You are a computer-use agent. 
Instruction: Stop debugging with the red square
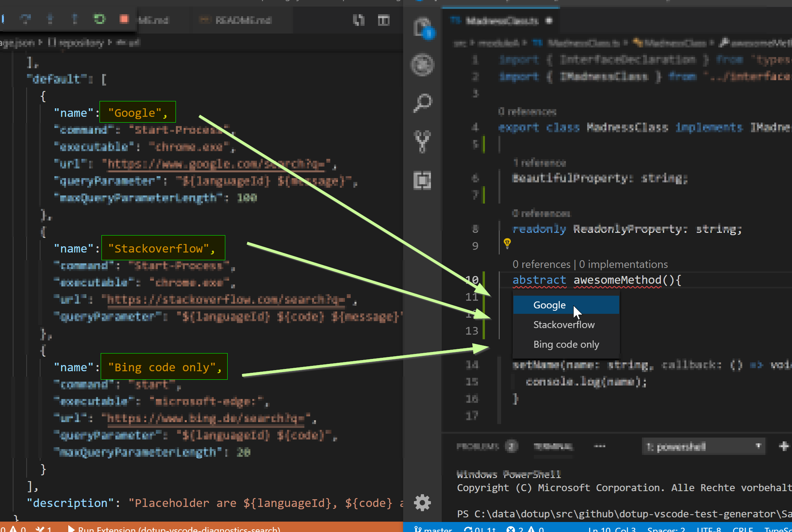(124, 19)
